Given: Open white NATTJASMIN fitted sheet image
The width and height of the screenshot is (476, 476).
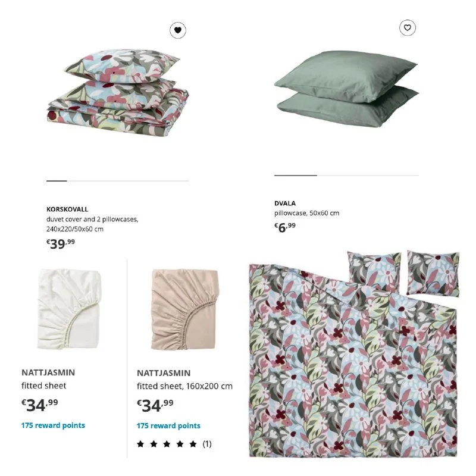Looking at the screenshot, I should pos(69,309).
